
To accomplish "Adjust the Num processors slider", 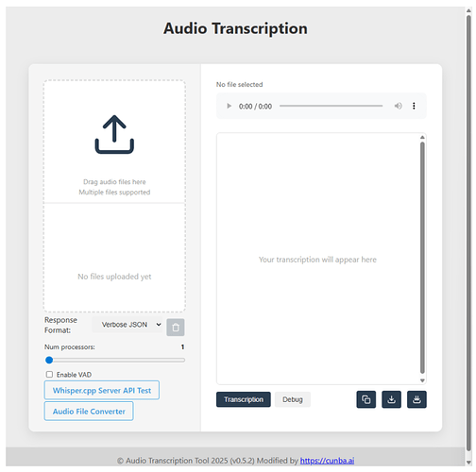I will tap(114, 360).
